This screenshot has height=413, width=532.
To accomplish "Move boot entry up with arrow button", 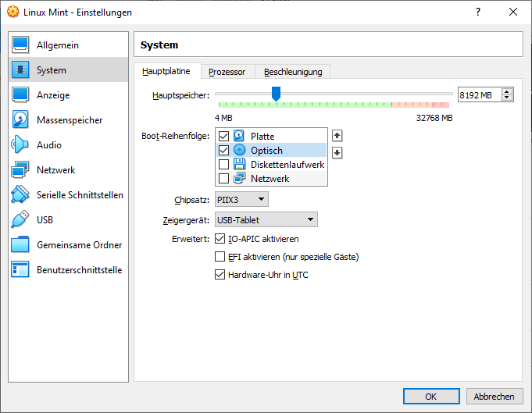I will pyautogui.click(x=337, y=136).
